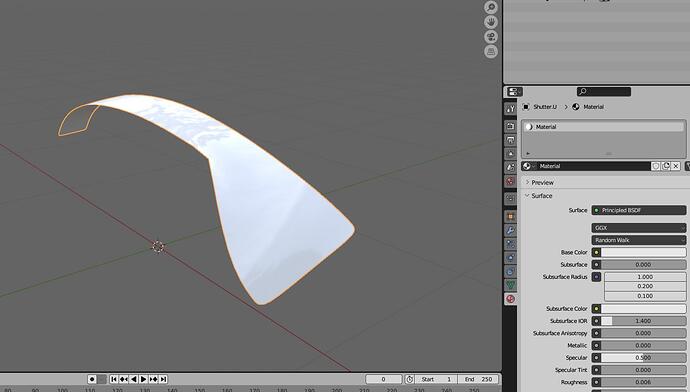The image size is (690, 392).
Task: Open the View Layer properties tab
Action: point(510,154)
